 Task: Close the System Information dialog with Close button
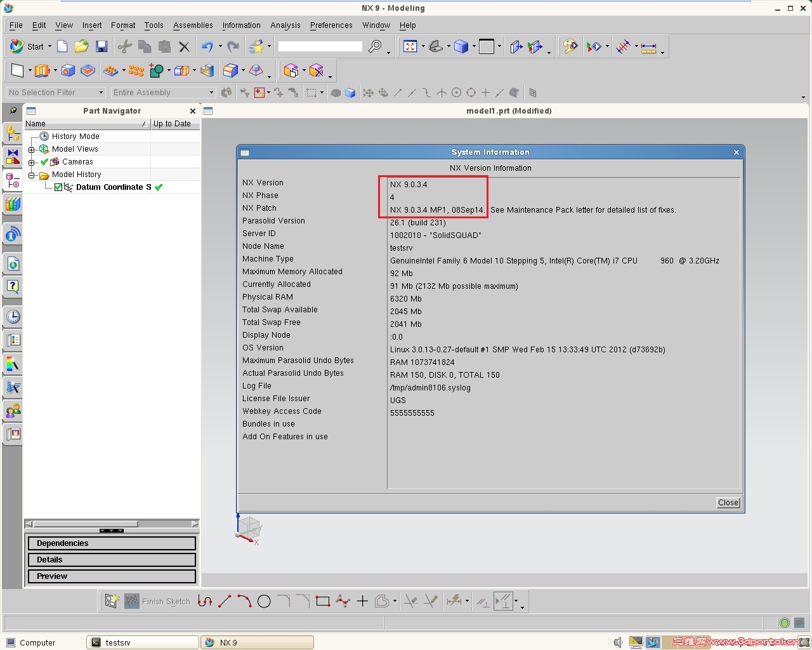(x=727, y=502)
